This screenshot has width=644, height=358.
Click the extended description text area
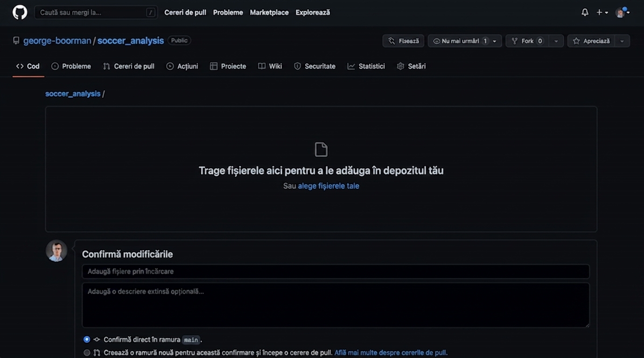pos(336,305)
